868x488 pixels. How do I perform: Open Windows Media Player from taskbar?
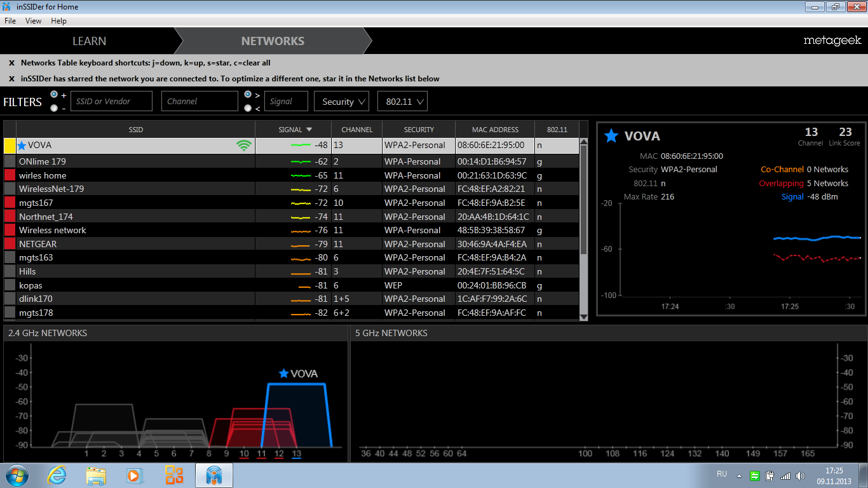pos(135,475)
